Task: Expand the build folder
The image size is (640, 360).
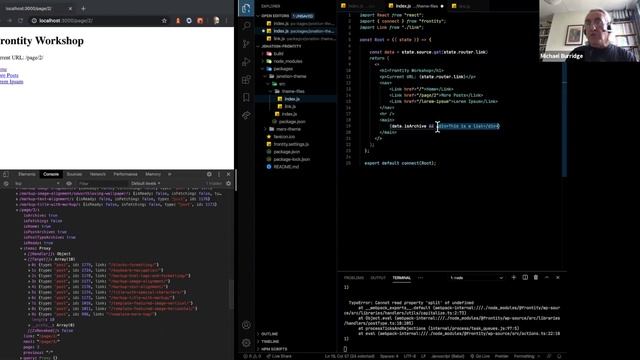Action: [x=279, y=53]
